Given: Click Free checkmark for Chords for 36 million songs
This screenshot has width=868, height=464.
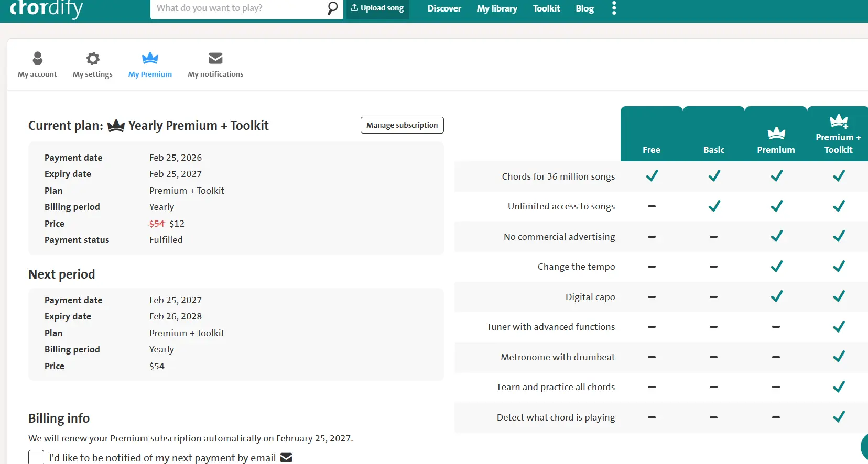Looking at the screenshot, I should [652, 176].
